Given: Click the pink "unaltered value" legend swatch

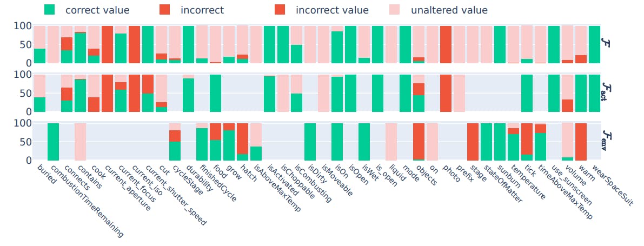Looking at the screenshot, I should tap(395, 10).
